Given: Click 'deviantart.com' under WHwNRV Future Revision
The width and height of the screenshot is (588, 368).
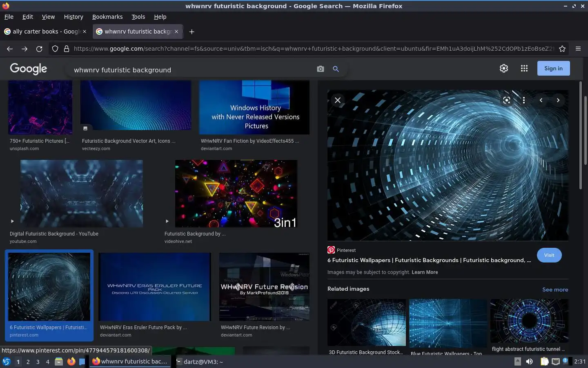Looking at the screenshot, I should pyautogui.click(x=236, y=335).
